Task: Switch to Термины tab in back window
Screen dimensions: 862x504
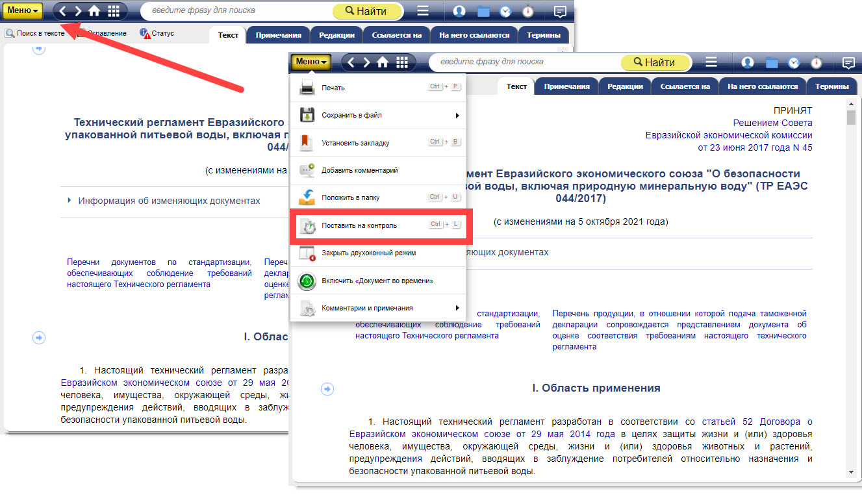Action: click(x=544, y=34)
